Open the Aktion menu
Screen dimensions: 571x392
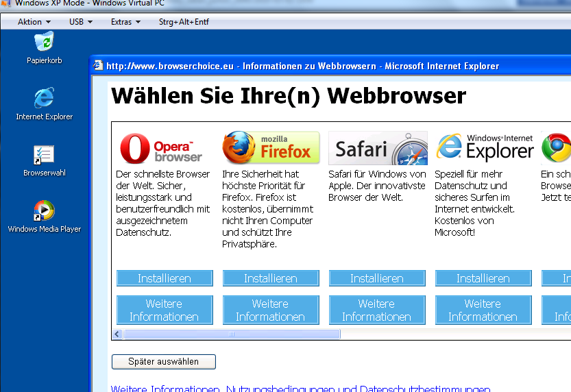(34, 22)
